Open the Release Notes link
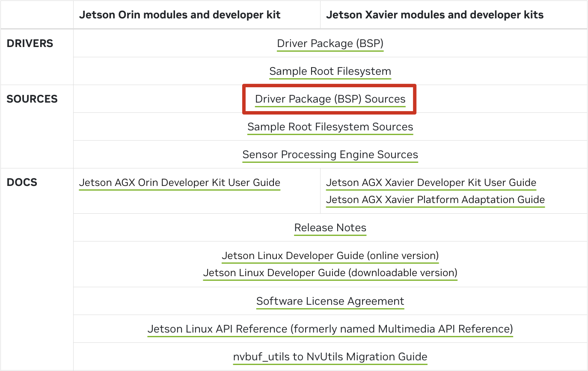The width and height of the screenshot is (588, 371). click(x=330, y=228)
